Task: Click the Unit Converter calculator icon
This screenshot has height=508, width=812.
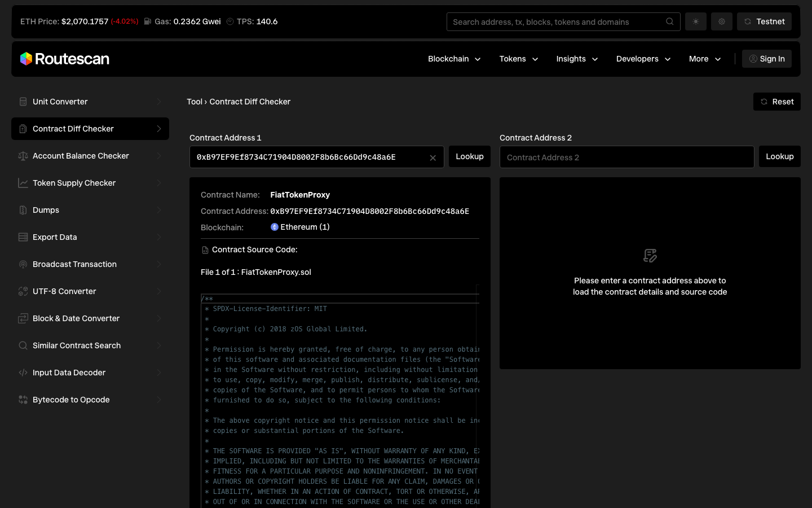Action: click(x=23, y=102)
